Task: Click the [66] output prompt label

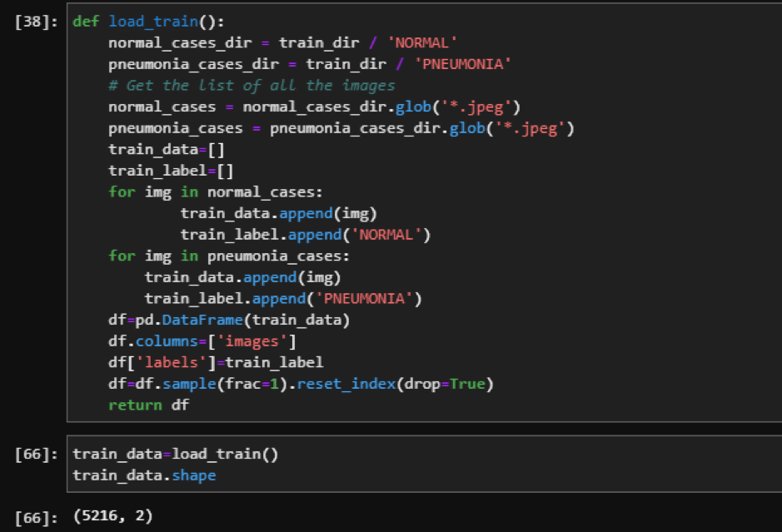Action: point(36,517)
